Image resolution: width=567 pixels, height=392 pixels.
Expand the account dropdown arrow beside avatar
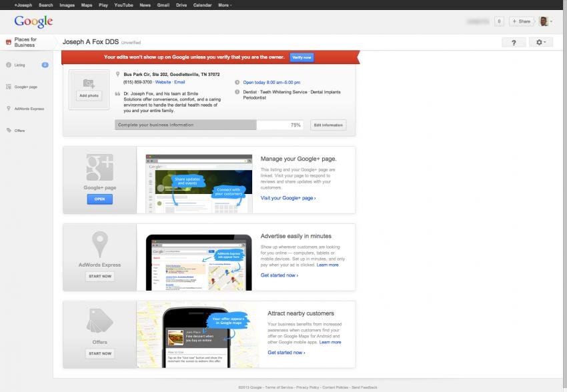click(552, 22)
